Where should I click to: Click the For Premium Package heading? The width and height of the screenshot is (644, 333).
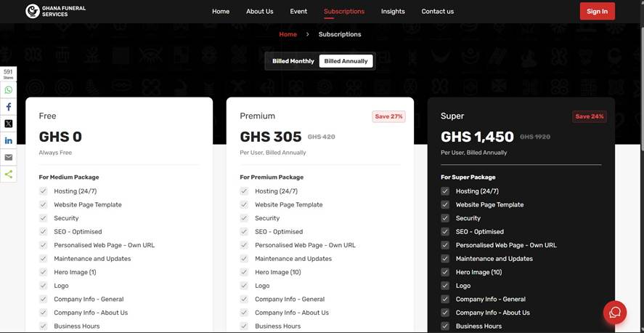[x=272, y=177]
